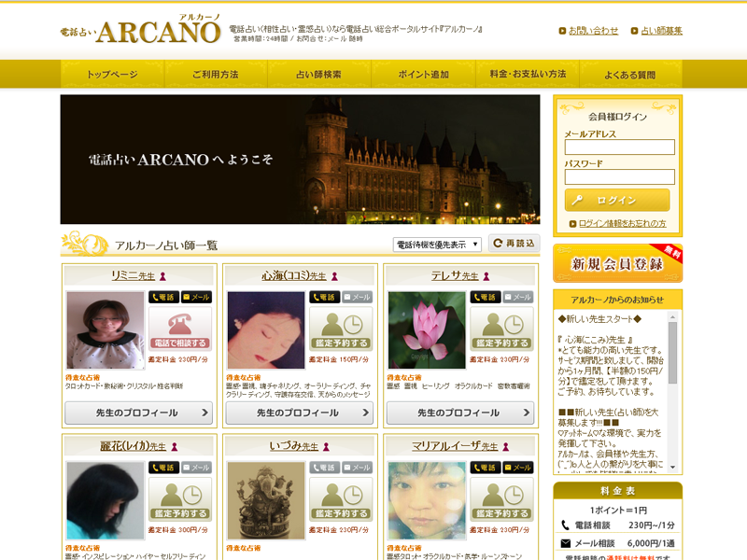The width and height of the screenshot is (747, 560).
Task: Click the news panel scroll-up arrow
Action: point(672,316)
